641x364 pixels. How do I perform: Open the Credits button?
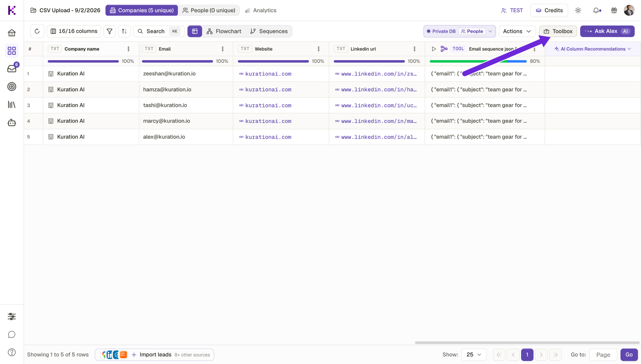click(x=549, y=10)
